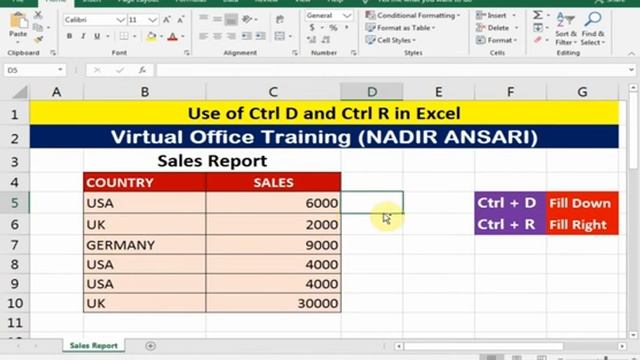Image resolution: width=640 pixels, height=360 pixels.
Task: Open Cell Styles dropdown
Action: [x=391, y=40]
